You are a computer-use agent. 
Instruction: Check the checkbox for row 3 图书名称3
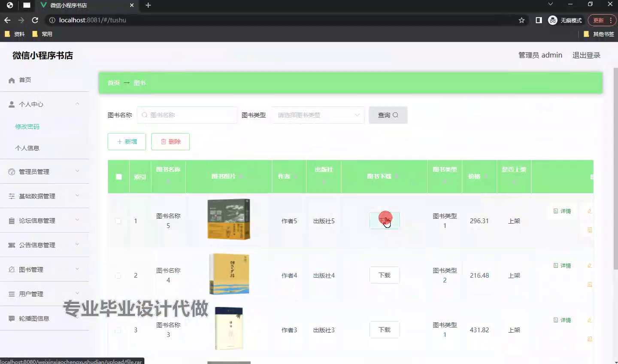(x=118, y=330)
